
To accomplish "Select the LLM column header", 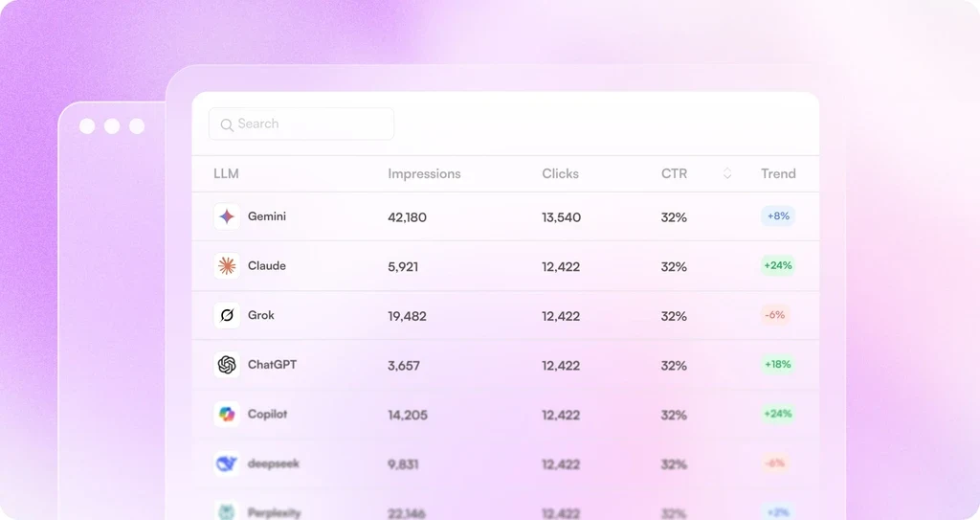I will tap(226, 173).
